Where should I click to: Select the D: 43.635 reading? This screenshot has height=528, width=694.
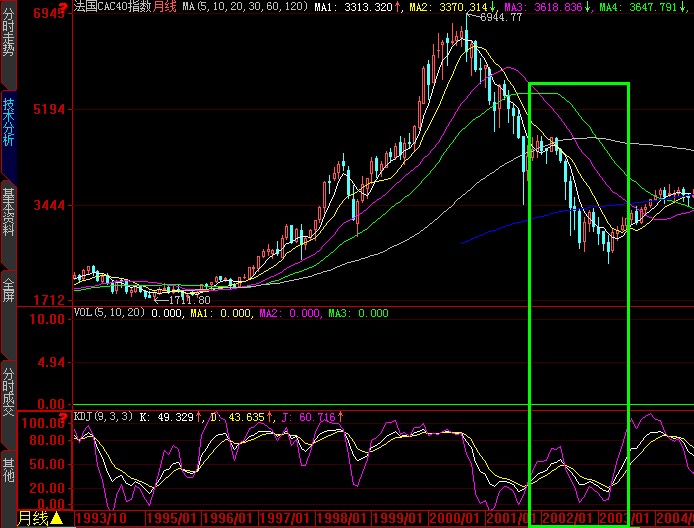tap(241, 417)
